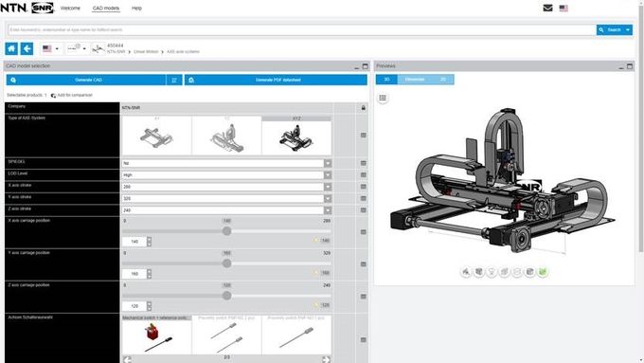Expand the X axis stroke dropdown
Image resolution: width=644 pixels, height=363 pixels.
pos(328,187)
